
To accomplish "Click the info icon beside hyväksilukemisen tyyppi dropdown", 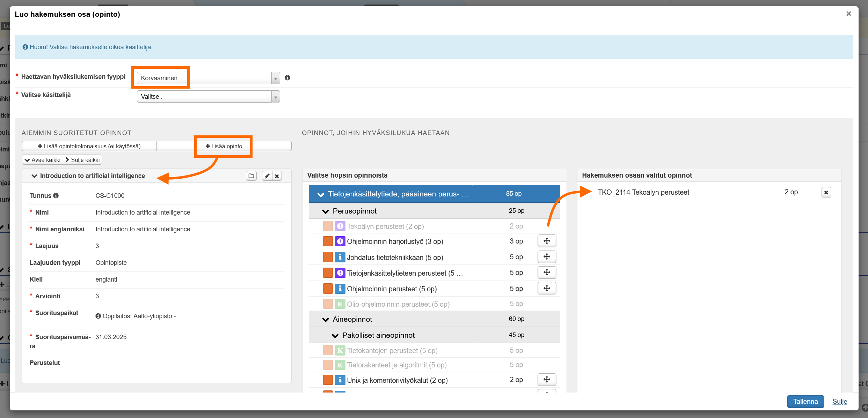I will click(x=287, y=78).
